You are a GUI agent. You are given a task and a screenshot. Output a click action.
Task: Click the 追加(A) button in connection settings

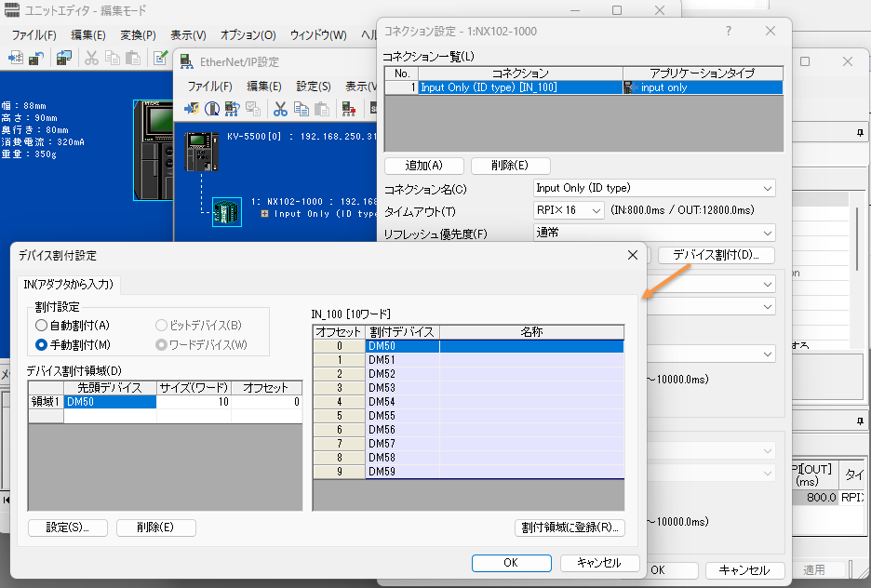(x=423, y=166)
